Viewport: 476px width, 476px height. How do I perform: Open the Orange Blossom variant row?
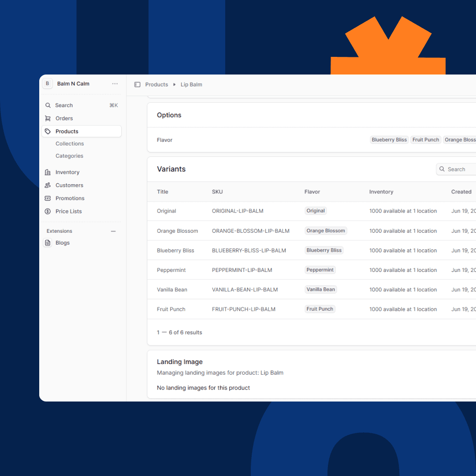tap(178, 231)
